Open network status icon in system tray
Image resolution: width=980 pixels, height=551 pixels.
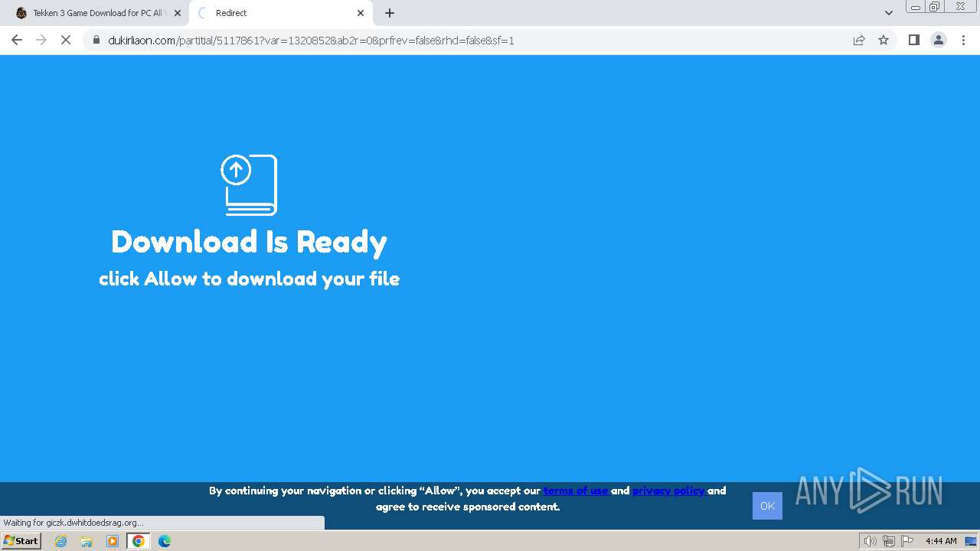pyautogui.click(x=889, y=541)
